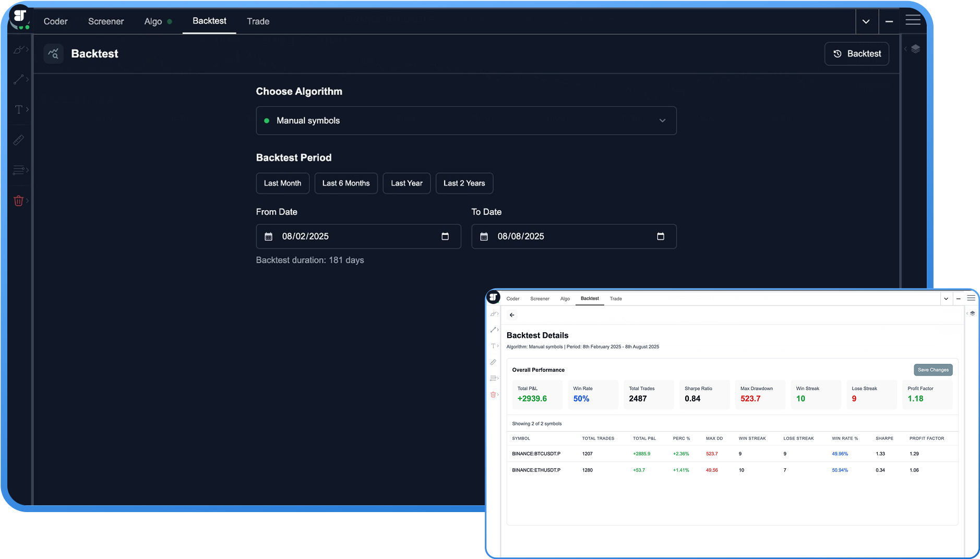Viewport: 980px width, 559px height.
Task: Select the ruler tool in light window sidebar
Action: pyautogui.click(x=493, y=362)
